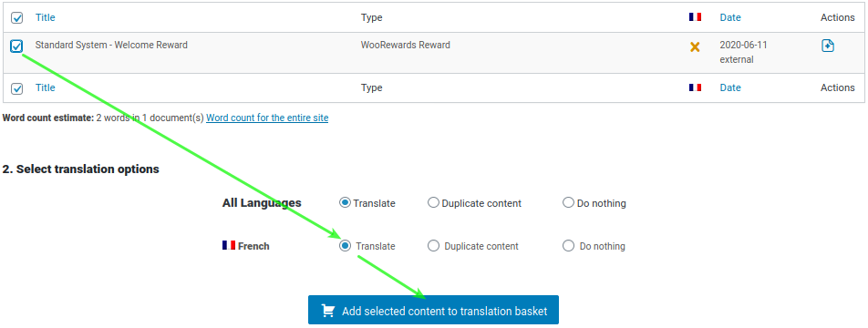Screen dimensions: 868x328
Task: Sort by Date in the top header
Action: tap(730, 17)
